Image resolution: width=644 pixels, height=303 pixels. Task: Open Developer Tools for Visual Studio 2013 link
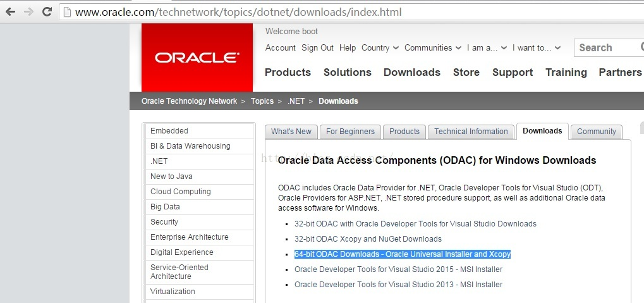click(x=398, y=285)
